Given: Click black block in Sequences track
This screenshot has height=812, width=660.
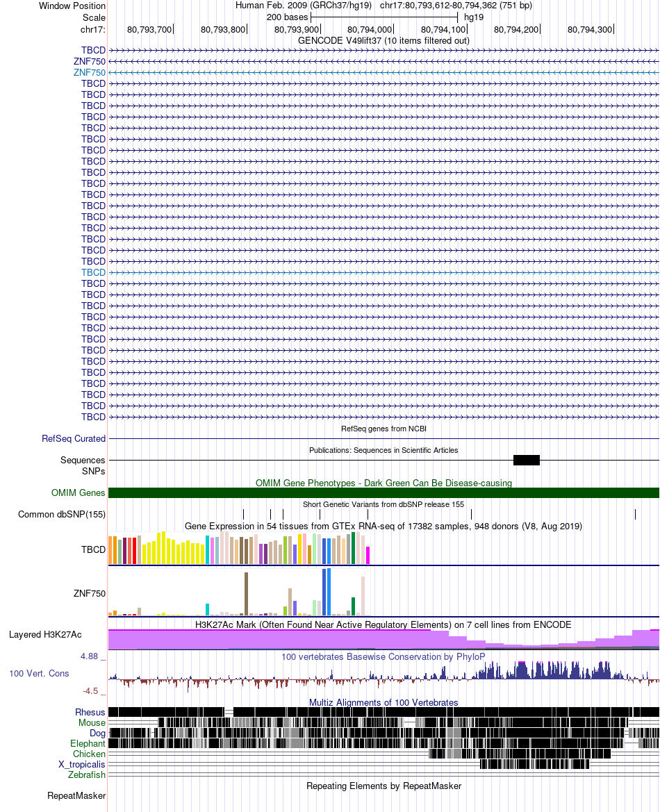Looking at the screenshot, I should [x=527, y=460].
